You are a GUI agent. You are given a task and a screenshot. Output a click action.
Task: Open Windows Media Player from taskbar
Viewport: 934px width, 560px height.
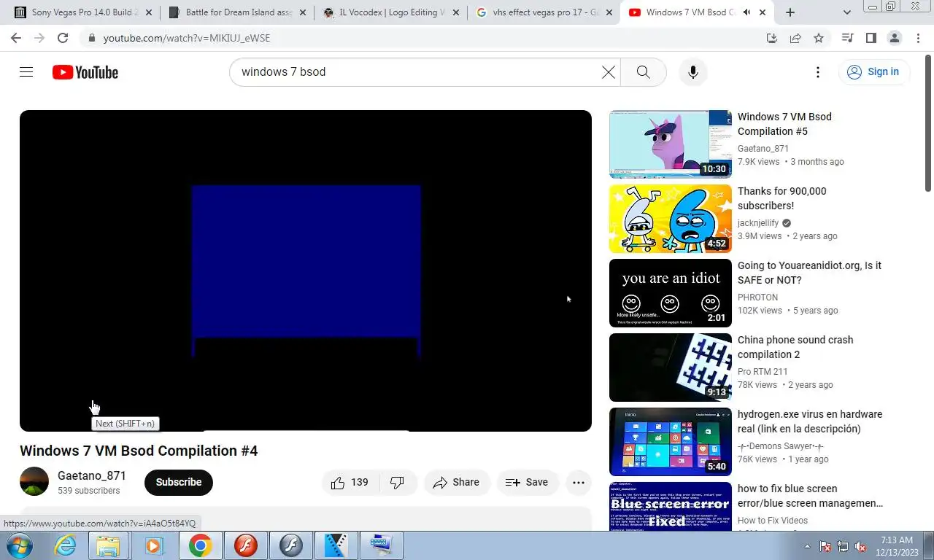pos(153,545)
